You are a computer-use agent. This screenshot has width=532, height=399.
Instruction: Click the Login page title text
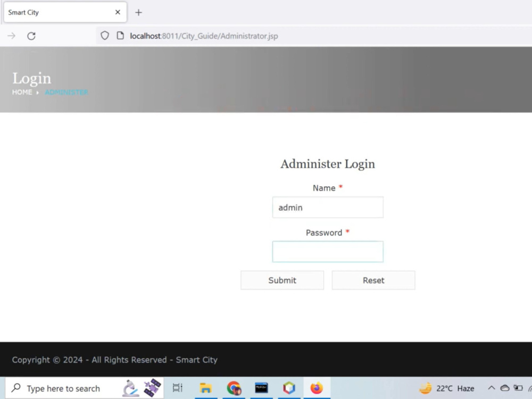[31, 78]
